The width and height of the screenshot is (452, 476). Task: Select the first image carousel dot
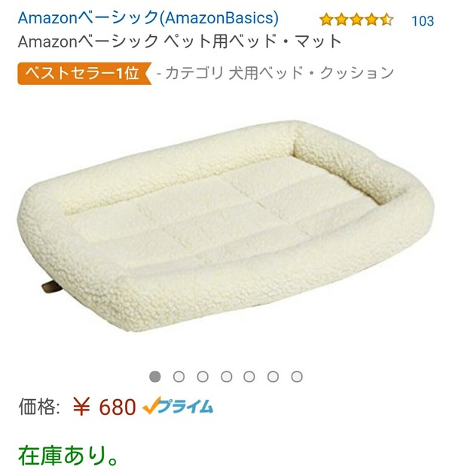[155, 377]
